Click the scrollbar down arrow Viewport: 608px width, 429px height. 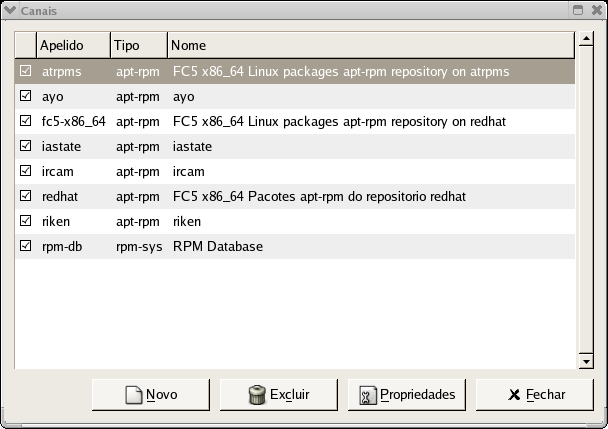tap(587, 360)
